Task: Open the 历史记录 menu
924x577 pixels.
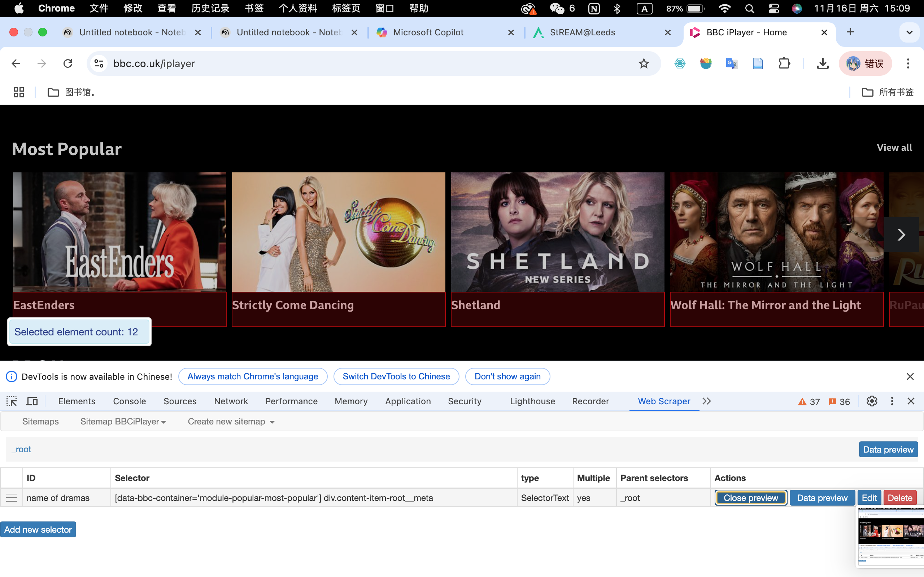Action: tap(210, 8)
